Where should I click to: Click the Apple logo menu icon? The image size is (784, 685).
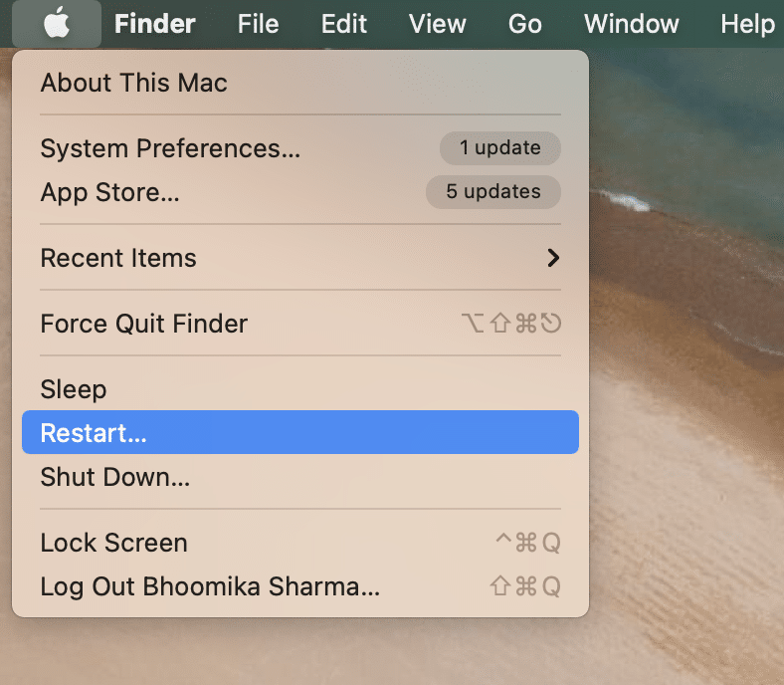point(57,23)
